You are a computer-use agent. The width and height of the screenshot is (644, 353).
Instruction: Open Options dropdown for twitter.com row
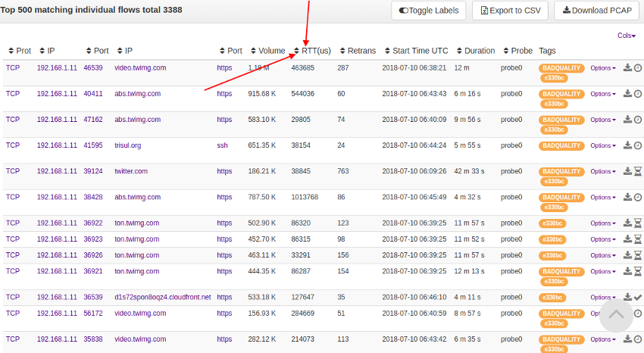tap(602, 172)
